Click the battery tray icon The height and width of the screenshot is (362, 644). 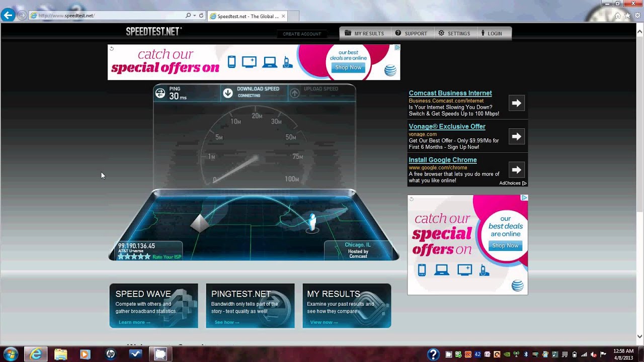tap(575, 354)
